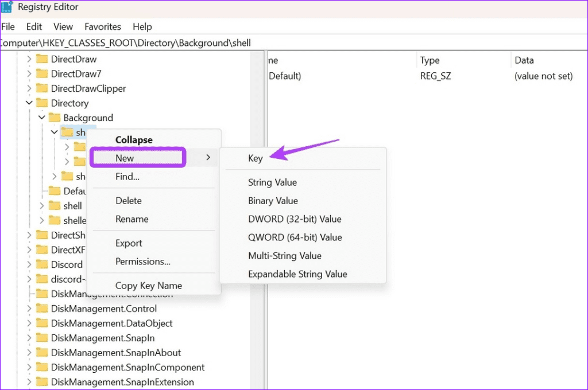
Task: Open the View menu
Action: [63, 26]
